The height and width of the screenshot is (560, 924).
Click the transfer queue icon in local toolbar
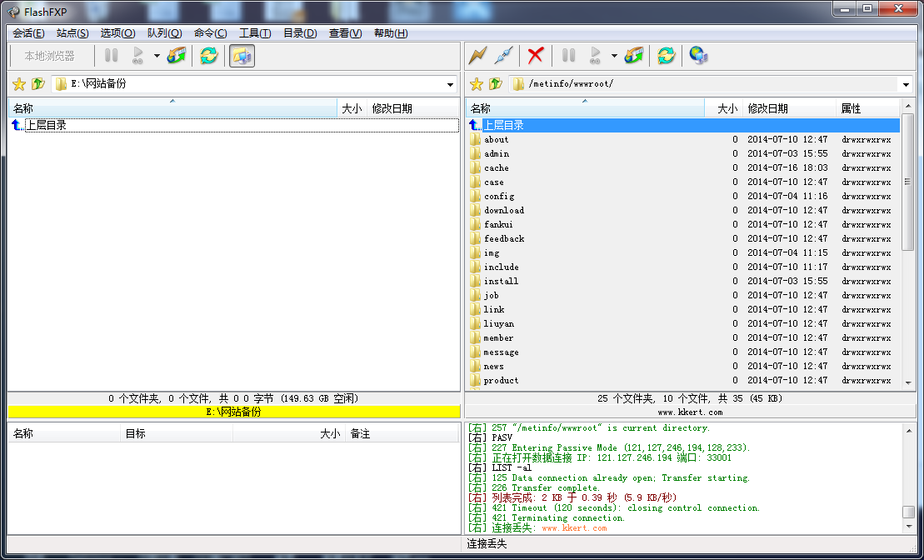pos(177,56)
